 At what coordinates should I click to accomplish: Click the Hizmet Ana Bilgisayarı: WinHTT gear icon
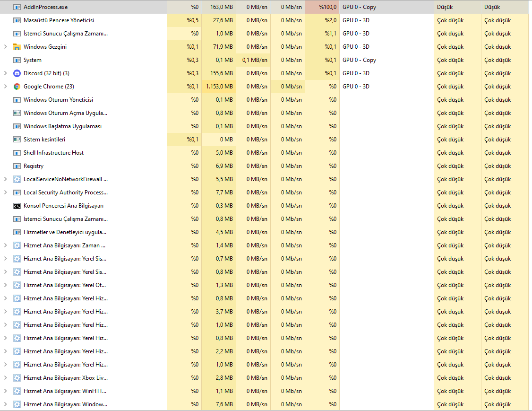click(17, 391)
